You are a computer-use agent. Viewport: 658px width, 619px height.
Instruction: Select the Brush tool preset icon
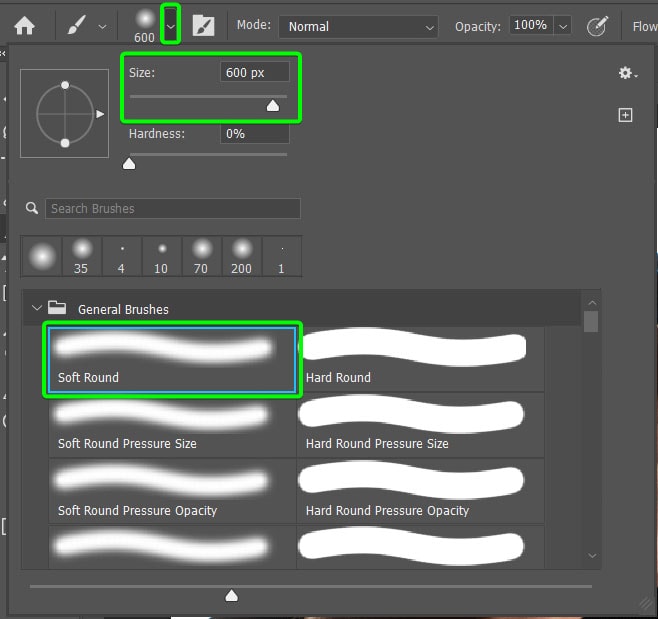[x=78, y=26]
